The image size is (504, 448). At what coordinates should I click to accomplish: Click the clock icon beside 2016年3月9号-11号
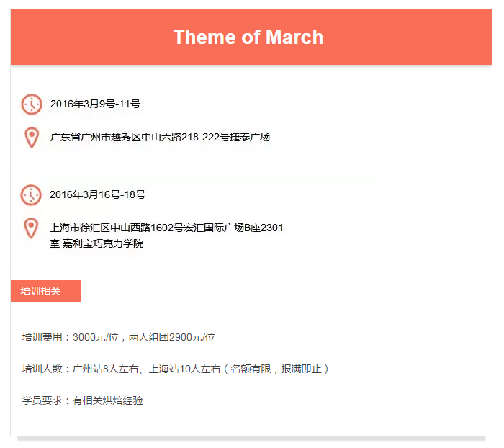[x=32, y=104]
